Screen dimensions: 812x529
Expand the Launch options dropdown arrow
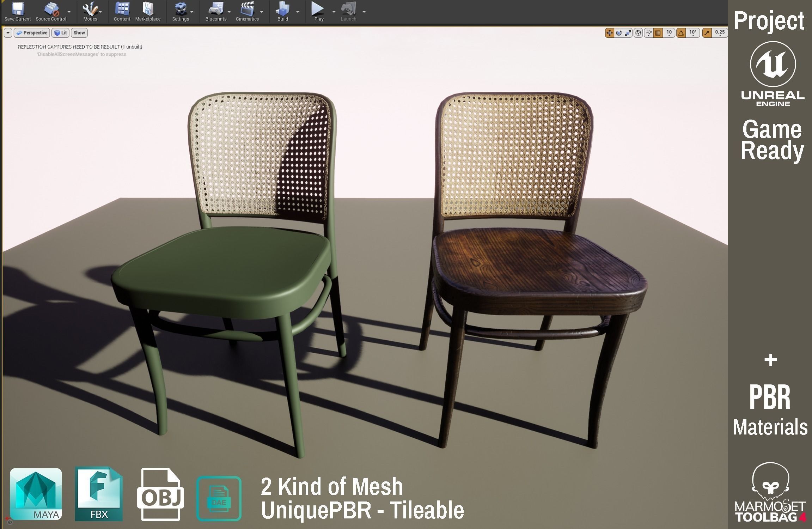tap(364, 12)
